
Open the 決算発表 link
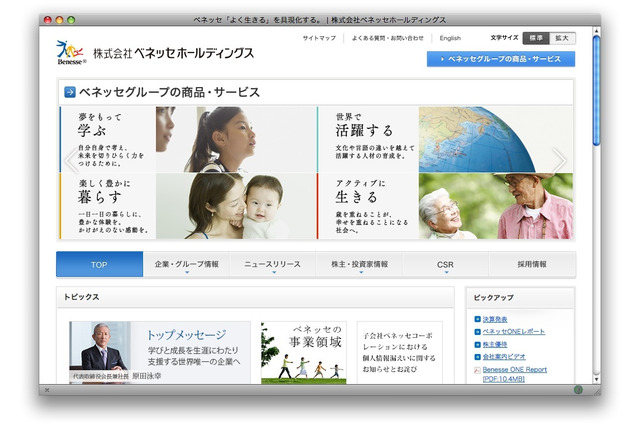click(495, 320)
